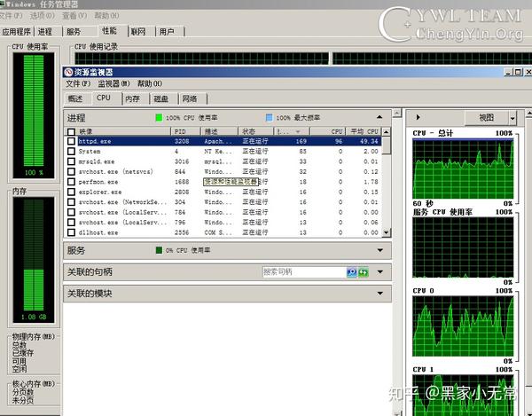The height and width of the screenshot is (416, 532).
Task: Click the CPU - 总计 graph
Action: point(463,169)
